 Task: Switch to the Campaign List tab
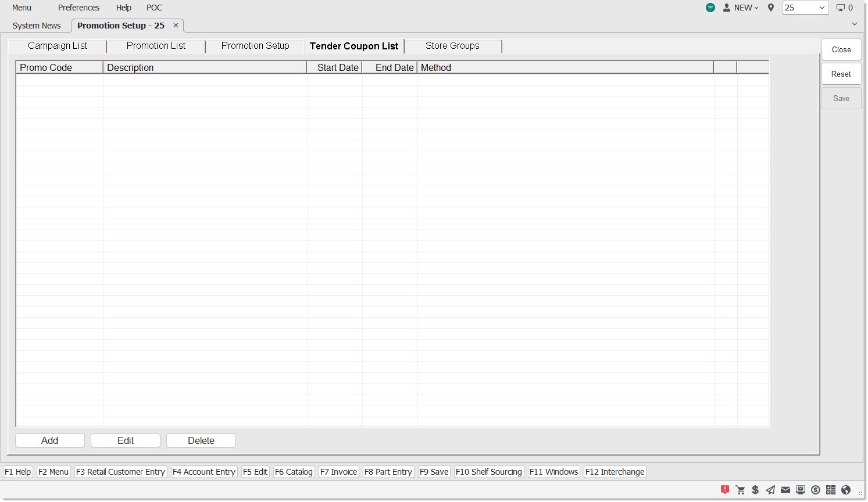[x=58, y=46]
